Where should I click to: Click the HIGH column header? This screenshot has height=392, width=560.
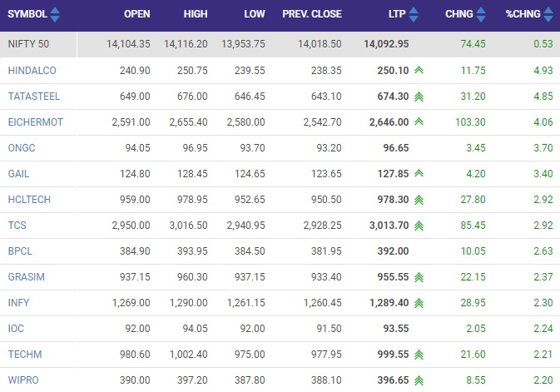pos(196,14)
